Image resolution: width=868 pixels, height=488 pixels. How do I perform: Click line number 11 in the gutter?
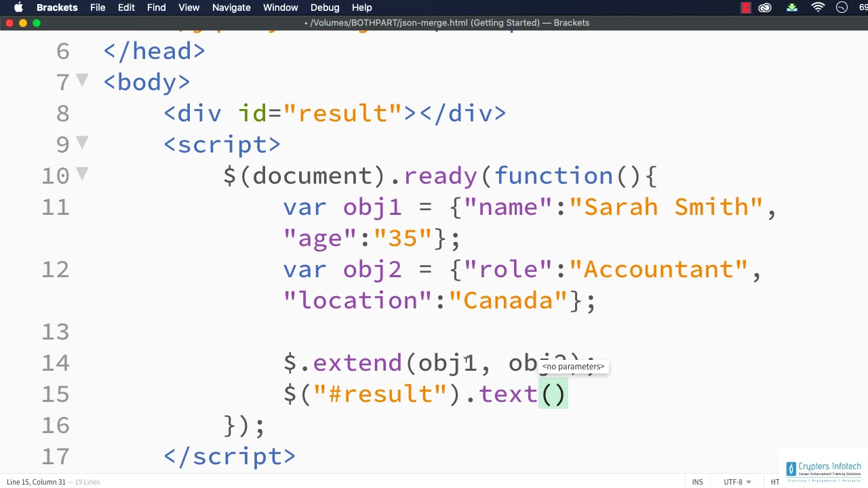[56, 207]
